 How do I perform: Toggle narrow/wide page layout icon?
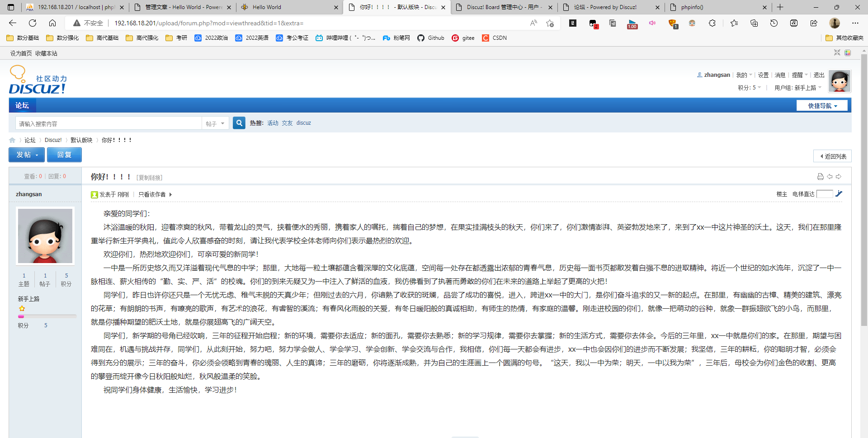[837, 53]
